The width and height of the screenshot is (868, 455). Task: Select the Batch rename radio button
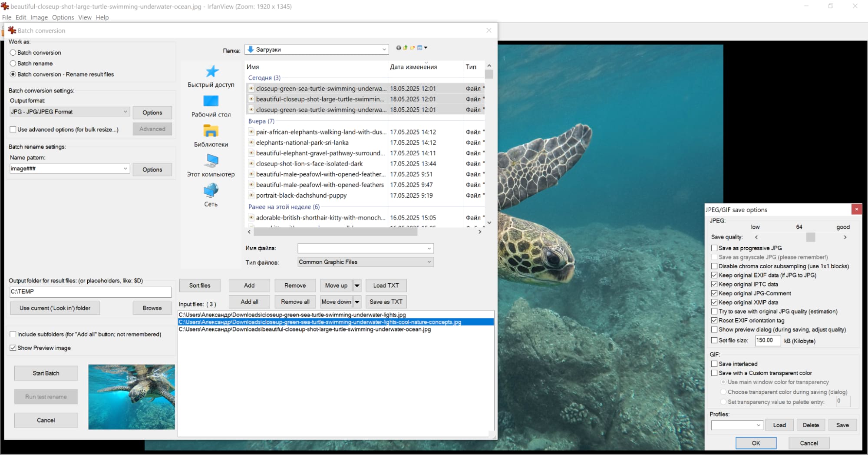click(13, 63)
